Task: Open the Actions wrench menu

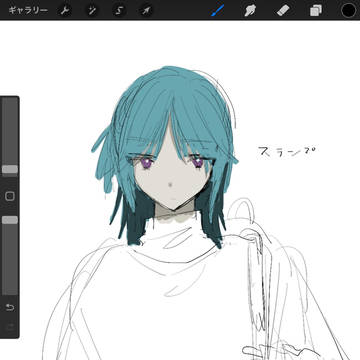Action: pyautogui.click(x=64, y=11)
